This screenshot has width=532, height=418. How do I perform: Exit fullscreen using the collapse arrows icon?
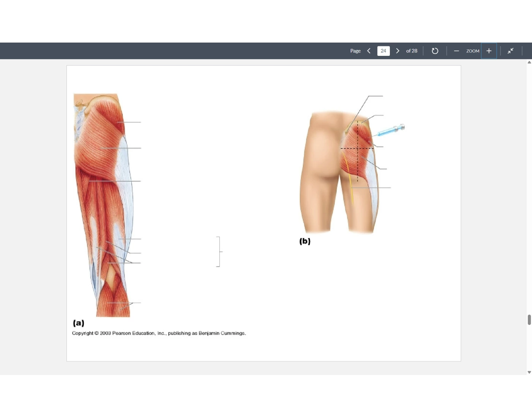(510, 51)
